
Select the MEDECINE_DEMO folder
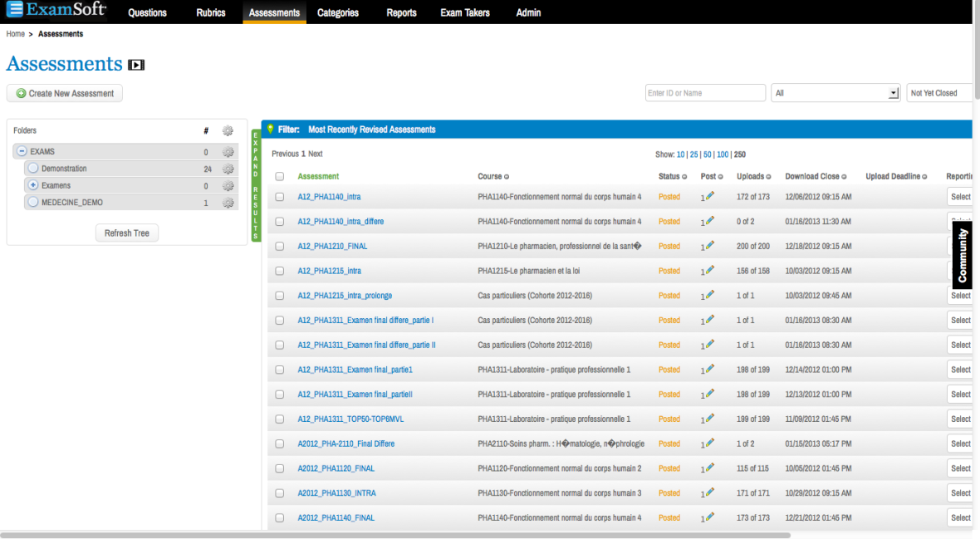click(x=72, y=203)
